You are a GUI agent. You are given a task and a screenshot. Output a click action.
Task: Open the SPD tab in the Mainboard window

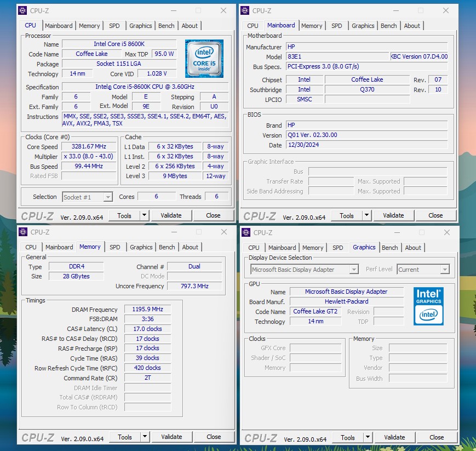[337, 26]
